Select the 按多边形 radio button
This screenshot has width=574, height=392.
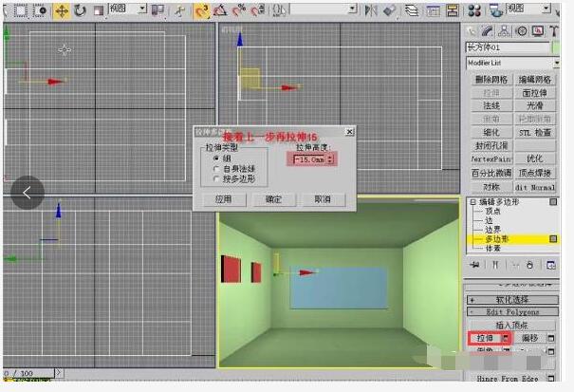click(216, 179)
